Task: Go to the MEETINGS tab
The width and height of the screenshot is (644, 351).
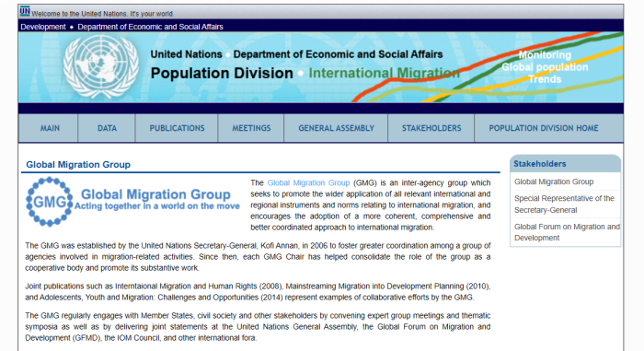Action: tap(251, 128)
